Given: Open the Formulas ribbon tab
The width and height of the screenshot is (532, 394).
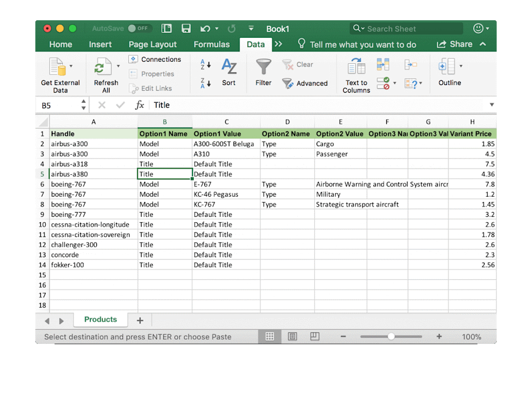Looking at the screenshot, I should coord(212,45).
